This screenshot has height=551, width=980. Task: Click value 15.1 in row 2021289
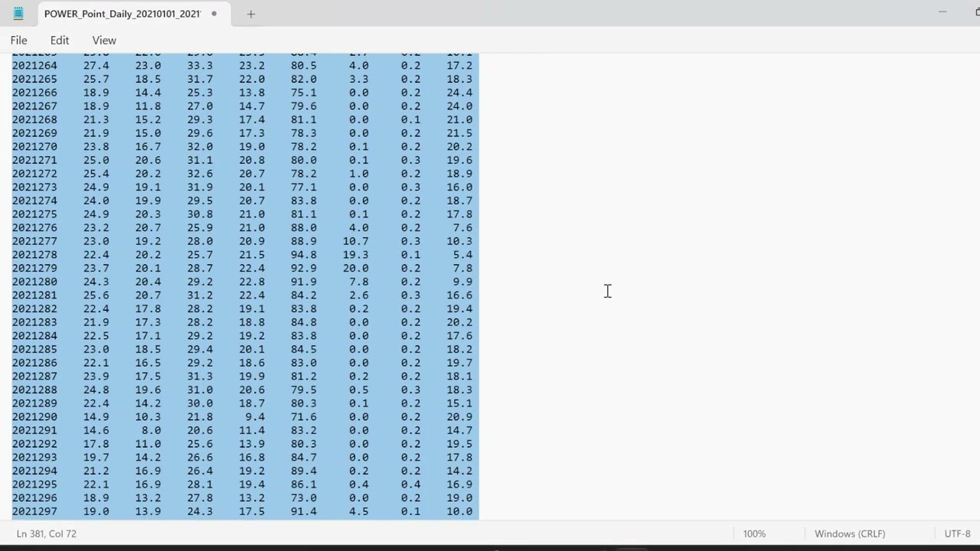(459, 403)
